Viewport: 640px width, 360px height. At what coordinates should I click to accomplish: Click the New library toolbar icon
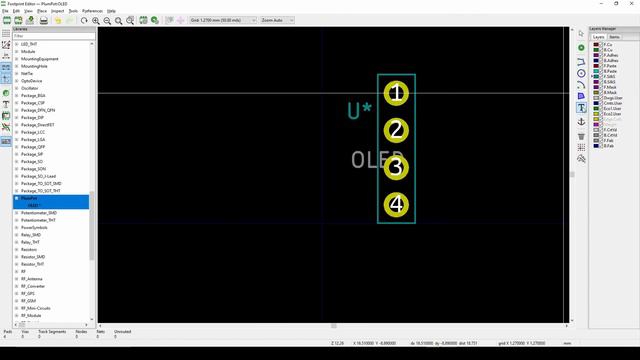(7, 20)
